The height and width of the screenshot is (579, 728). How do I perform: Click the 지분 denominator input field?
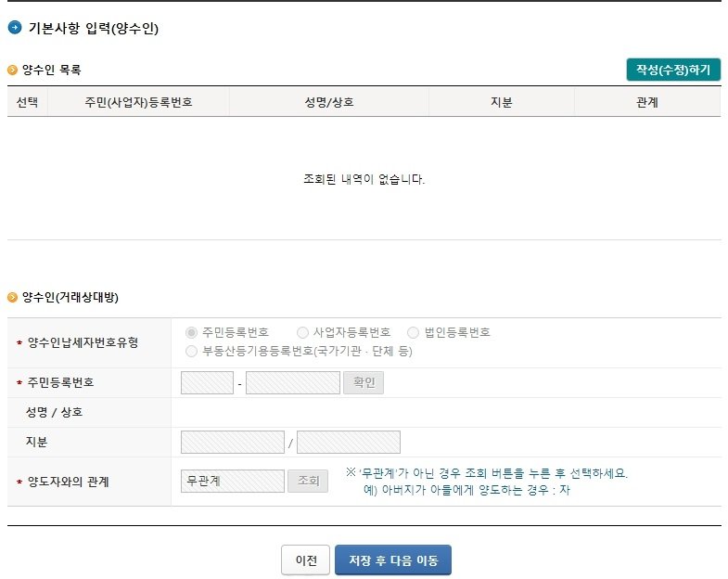coord(349,443)
